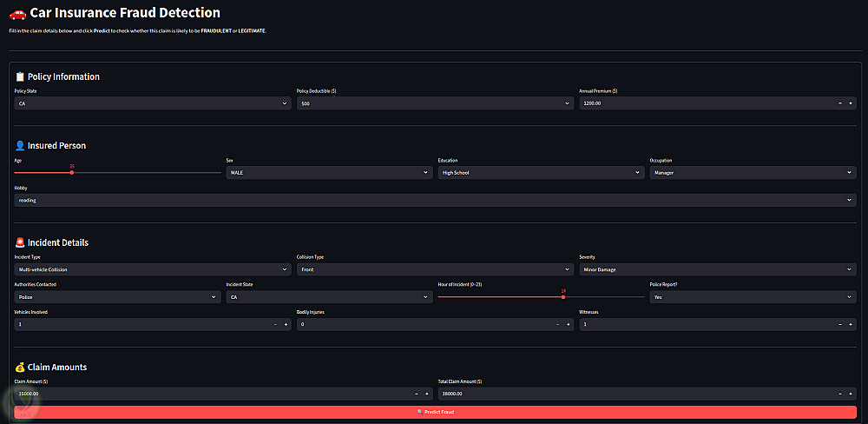Decrease Vehicles Involved with minus button
868x424 pixels.
pos(275,324)
